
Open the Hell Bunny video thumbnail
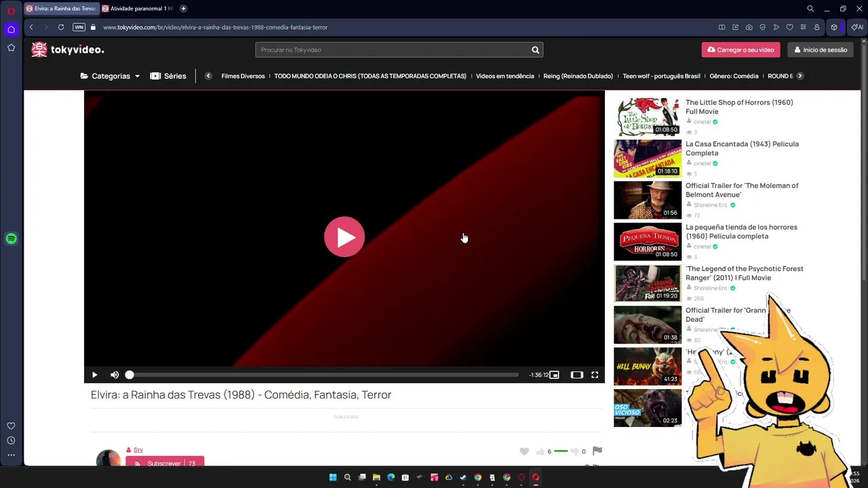point(648,366)
